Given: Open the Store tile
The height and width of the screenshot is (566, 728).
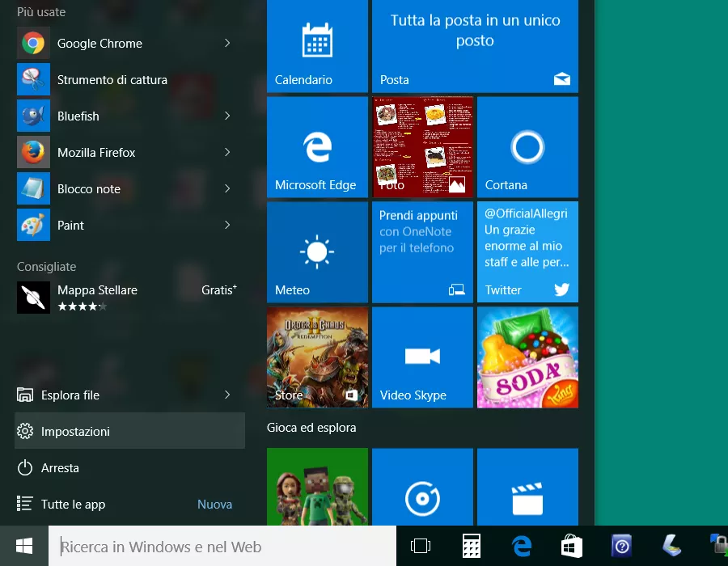Looking at the screenshot, I should click(317, 357).
